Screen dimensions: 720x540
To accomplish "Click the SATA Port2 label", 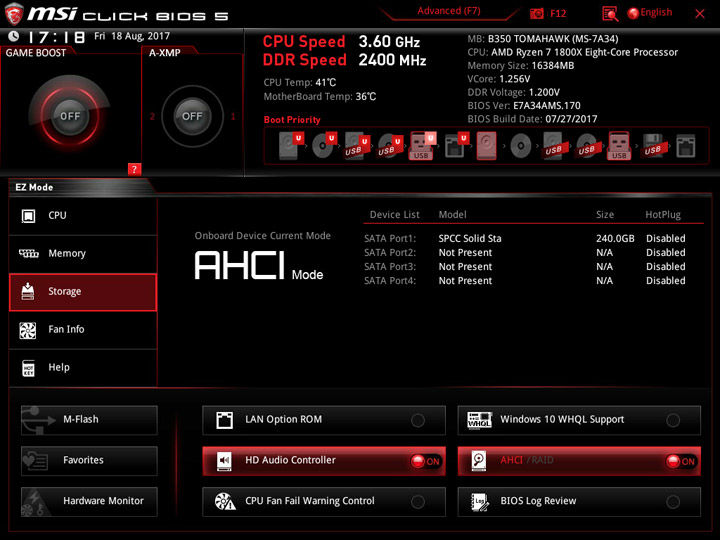I will point(390,253).
